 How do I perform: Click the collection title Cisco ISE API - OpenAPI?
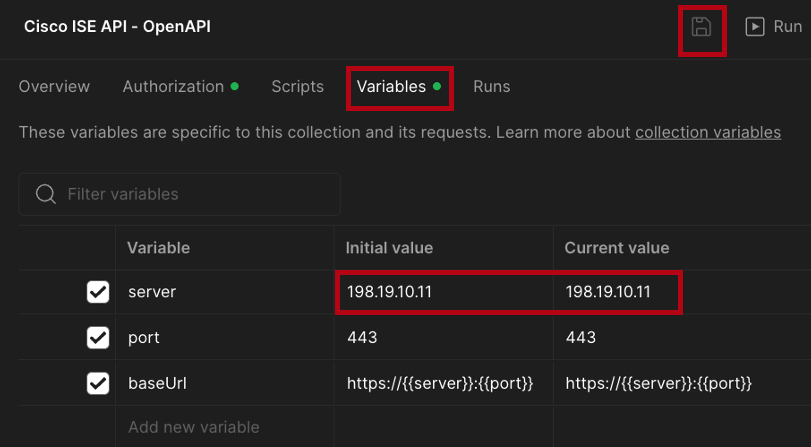pyautogui.click(x=117, y=26)
